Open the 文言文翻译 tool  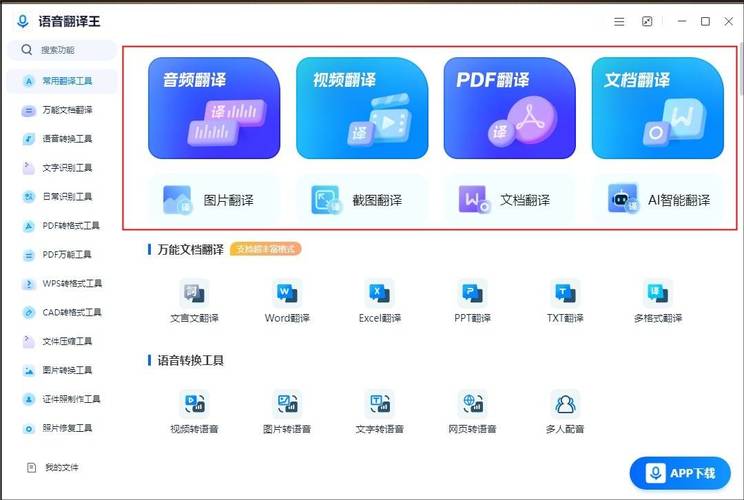194,302
